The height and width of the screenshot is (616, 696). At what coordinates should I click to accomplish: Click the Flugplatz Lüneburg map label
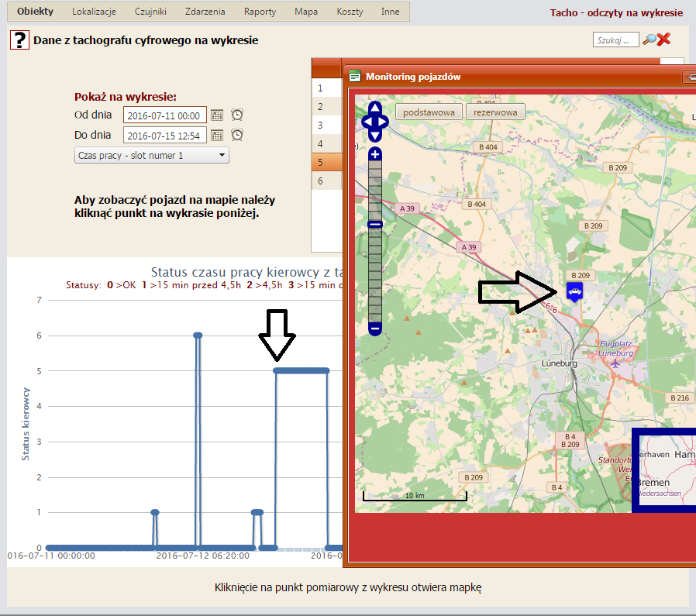[x=615, y=349]
